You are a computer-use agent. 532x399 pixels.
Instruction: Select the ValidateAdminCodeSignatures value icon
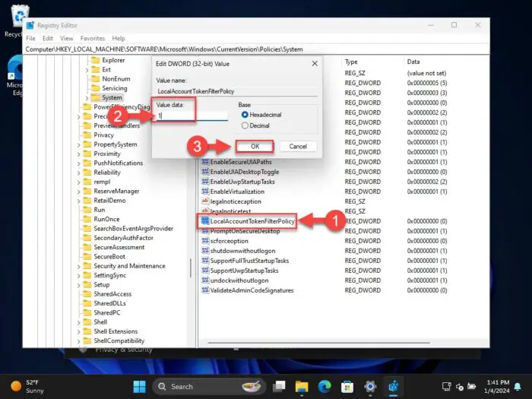pos(205,290)
